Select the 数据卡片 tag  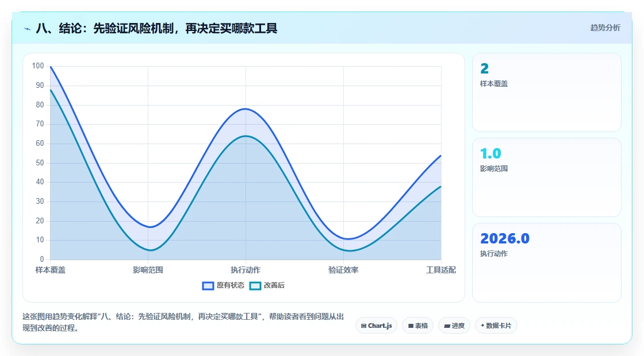click(x=496, y=326)
